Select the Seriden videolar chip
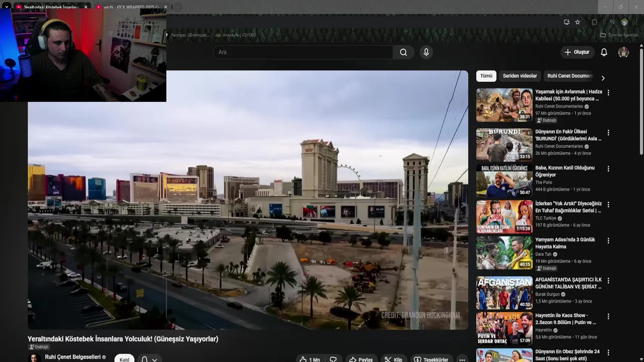 [520, 76]
